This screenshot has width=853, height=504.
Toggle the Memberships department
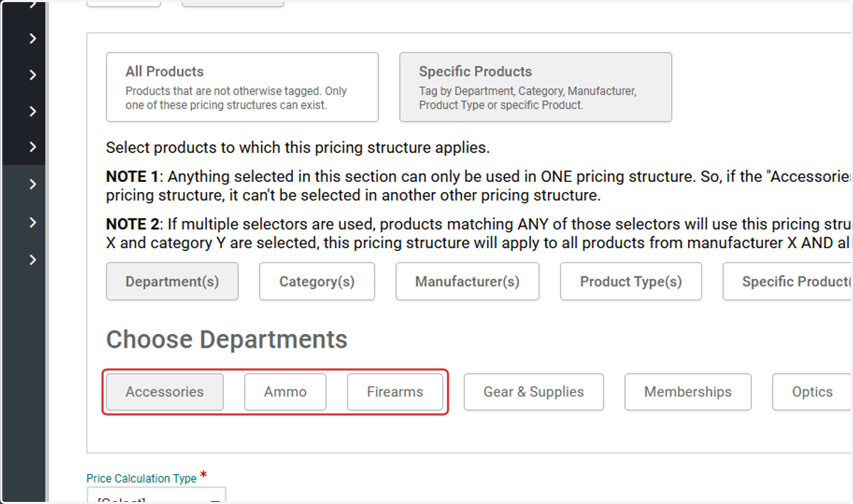coord(687,392)
